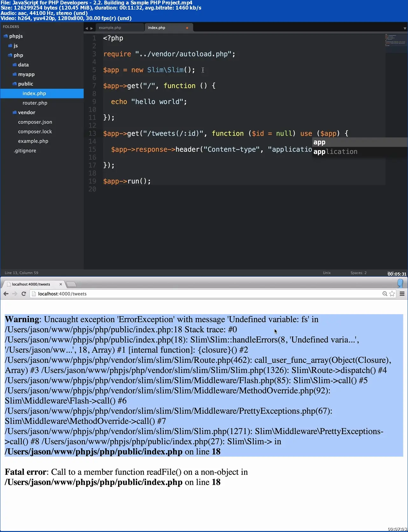
Task: Bookmark this page with the star
Action: point(392,294)
